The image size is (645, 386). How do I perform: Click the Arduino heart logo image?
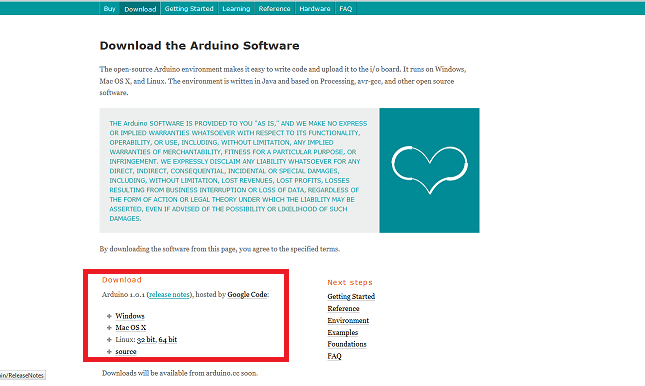pos(429,170)
